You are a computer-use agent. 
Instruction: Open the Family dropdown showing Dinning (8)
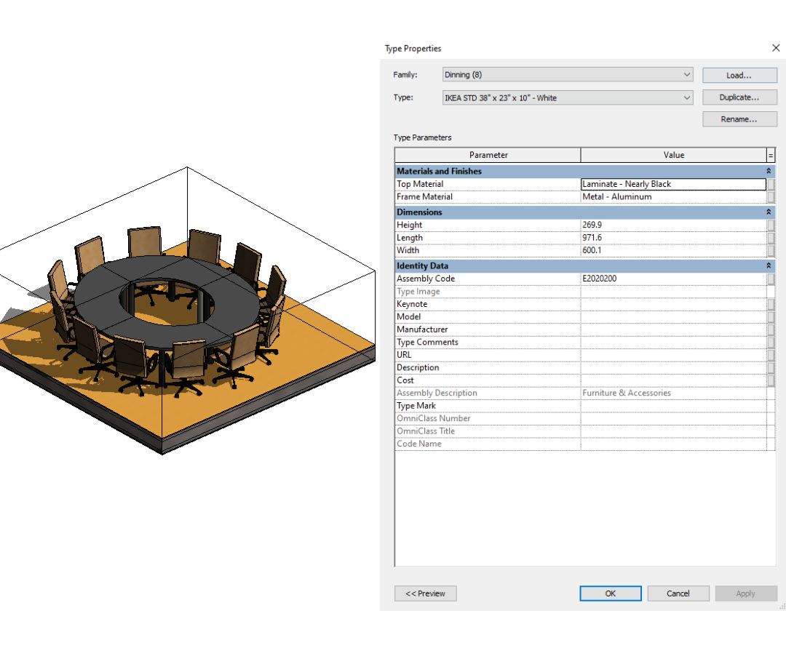coord(568,75)
